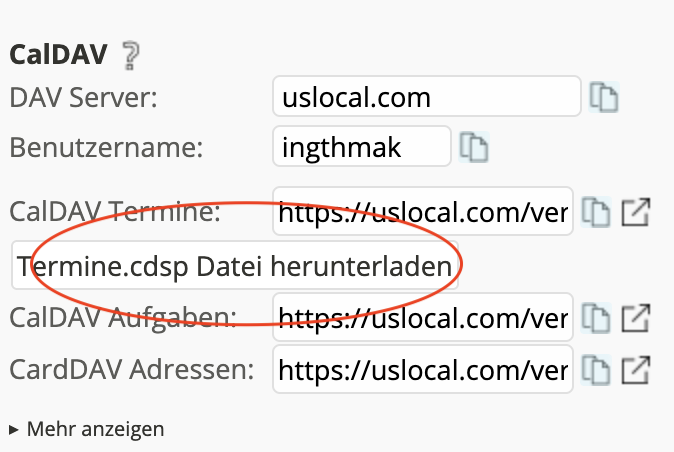Image resolution: width=674 pixels, height=452 pixels.
Task: Select the CalDAV Termine URL field
Action: (x=423, y=212)
